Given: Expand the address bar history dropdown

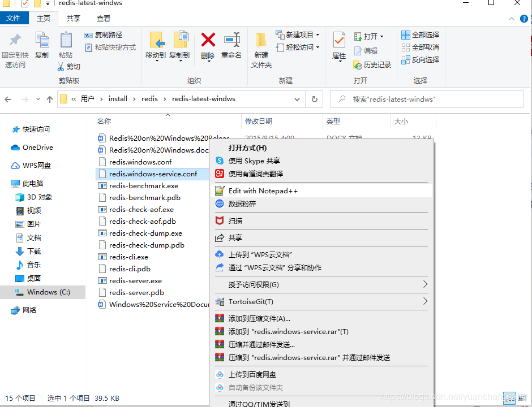Looking at the screenshot, I should tap(297, 99).
